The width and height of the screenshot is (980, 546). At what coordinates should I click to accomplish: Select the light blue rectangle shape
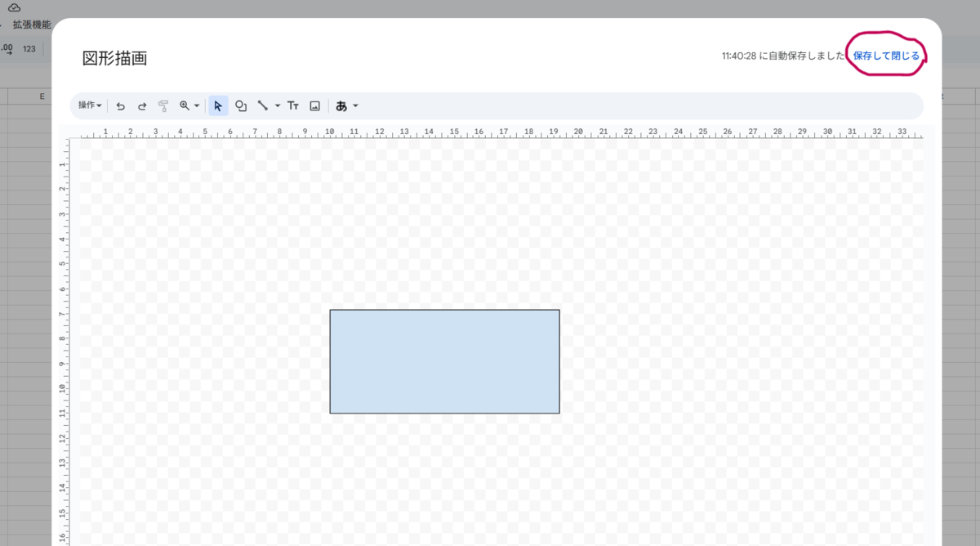click(445, 361)
